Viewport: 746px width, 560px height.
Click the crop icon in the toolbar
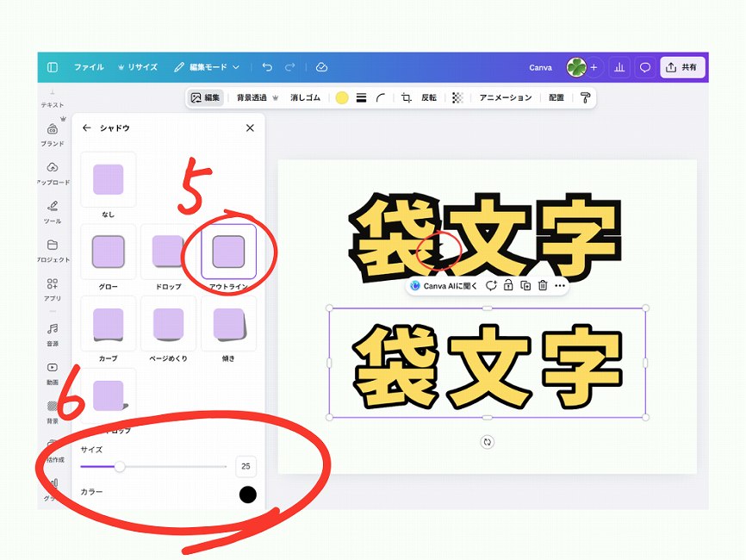point(406,98)
